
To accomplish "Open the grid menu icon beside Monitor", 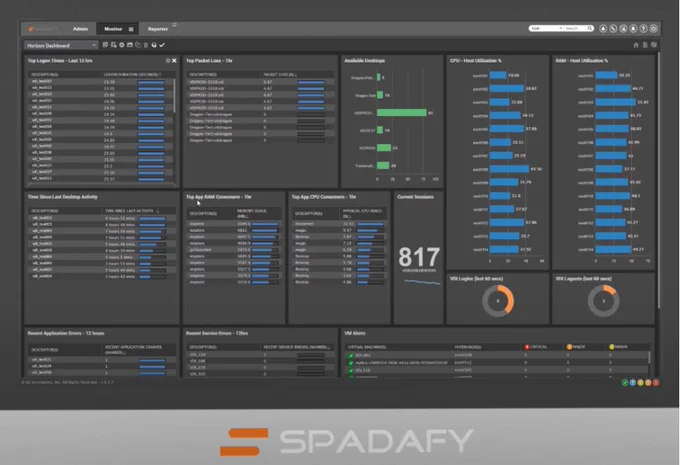I will point(131,29).
